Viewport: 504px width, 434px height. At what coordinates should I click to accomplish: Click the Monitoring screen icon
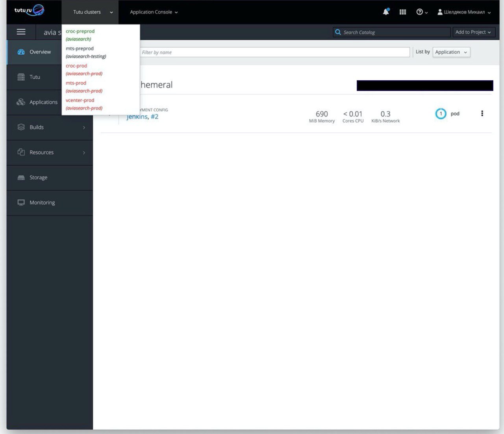pos(21,203)
